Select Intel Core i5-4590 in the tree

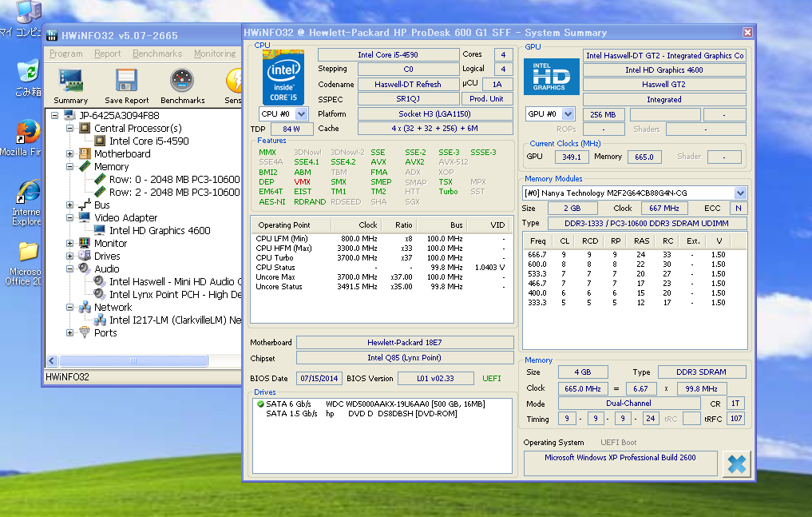point(149,141)
